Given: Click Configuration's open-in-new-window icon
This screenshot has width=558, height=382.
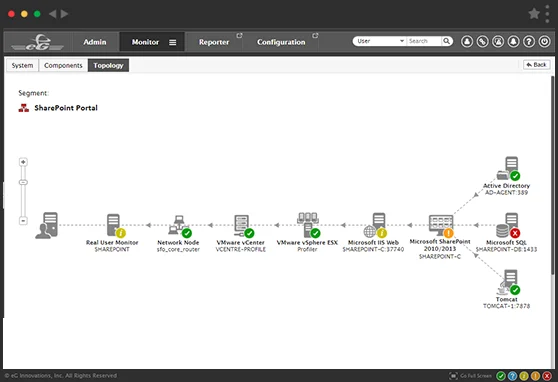Looking at the screenshot, I should point(315,36).
